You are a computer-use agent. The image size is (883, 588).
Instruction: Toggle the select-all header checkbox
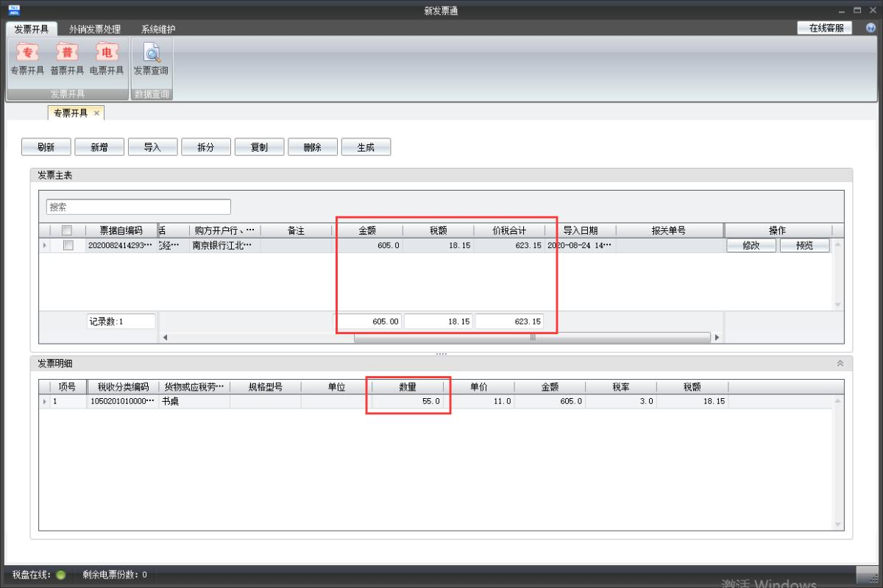click(68, 230)
